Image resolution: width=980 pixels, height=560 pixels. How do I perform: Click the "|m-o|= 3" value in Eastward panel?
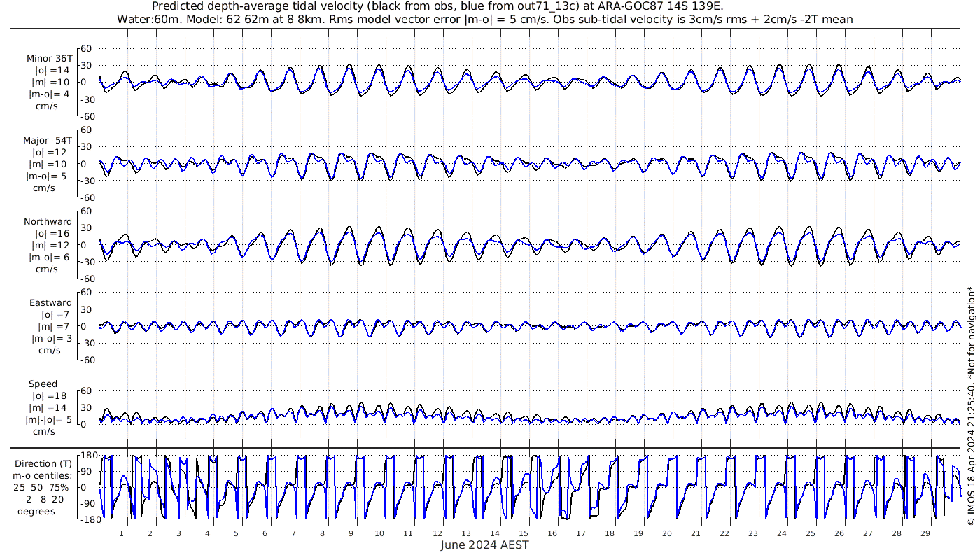[51, 338]
